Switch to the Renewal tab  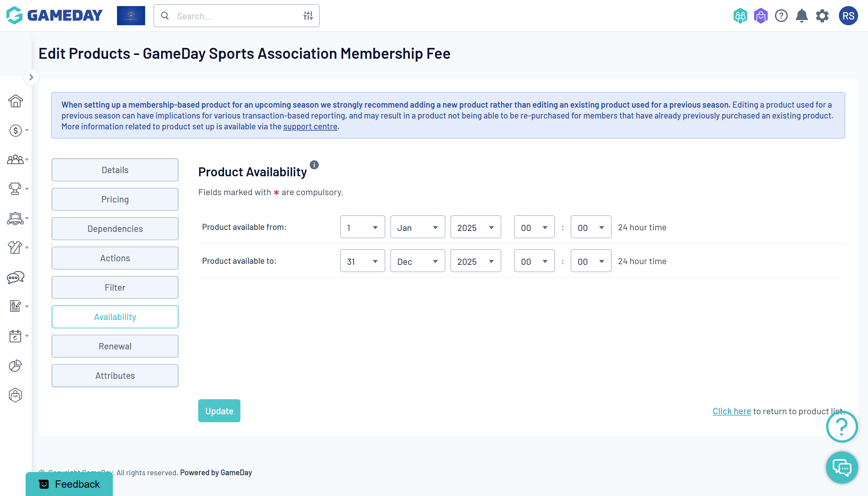115,346
